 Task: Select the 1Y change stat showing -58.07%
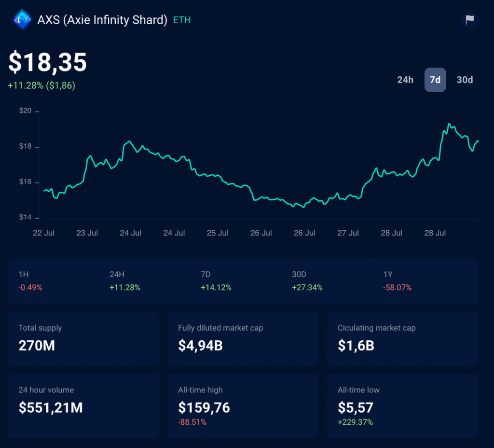click(397, 281)
